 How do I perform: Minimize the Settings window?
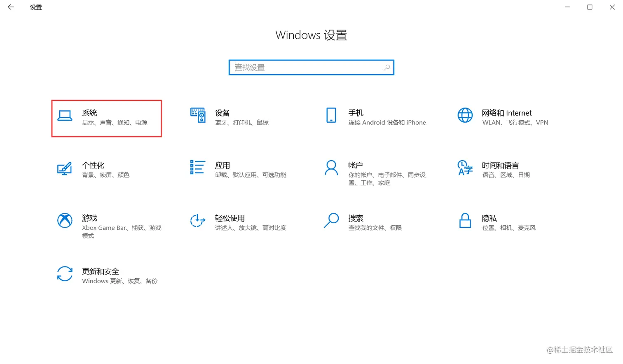(567, 7)
